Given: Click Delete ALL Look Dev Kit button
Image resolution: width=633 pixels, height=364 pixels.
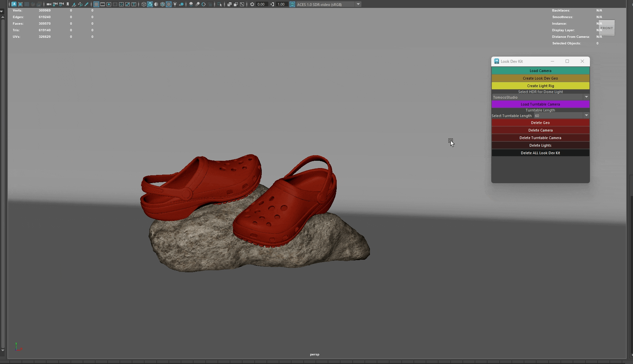Looking at the screenshot, I should (540, 153).
